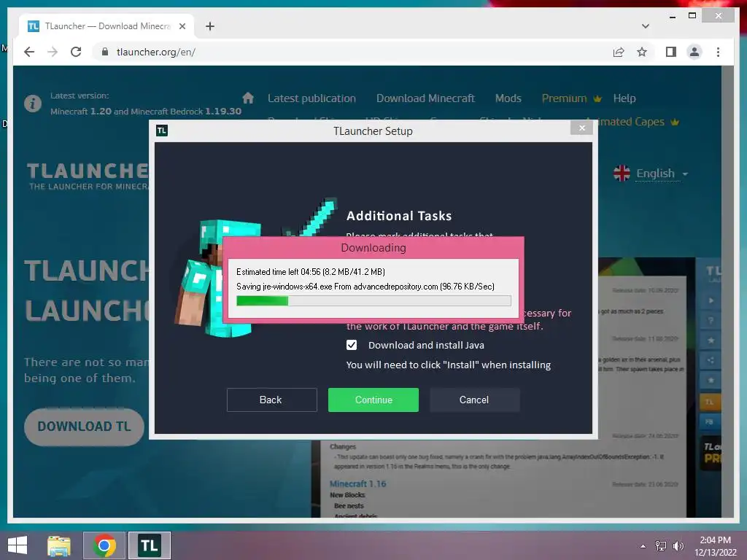Click the Minecraft 1.16 heading in changelog

click(357, 483)
